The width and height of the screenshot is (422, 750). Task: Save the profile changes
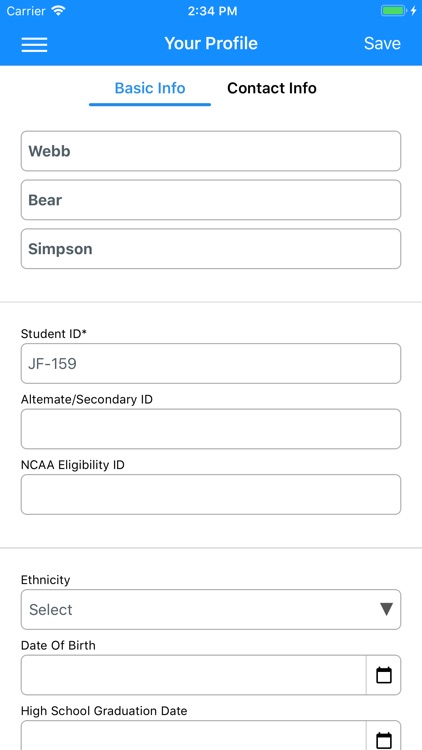382,44
